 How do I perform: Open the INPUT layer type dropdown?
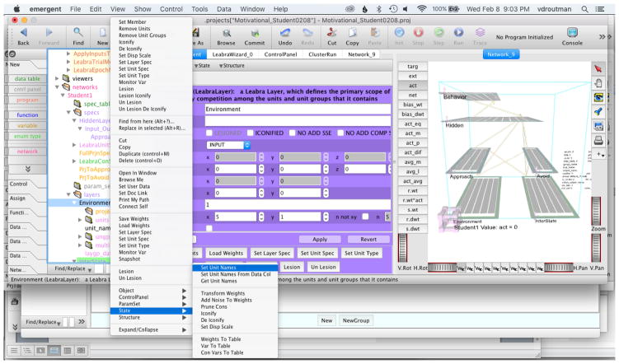227,144
